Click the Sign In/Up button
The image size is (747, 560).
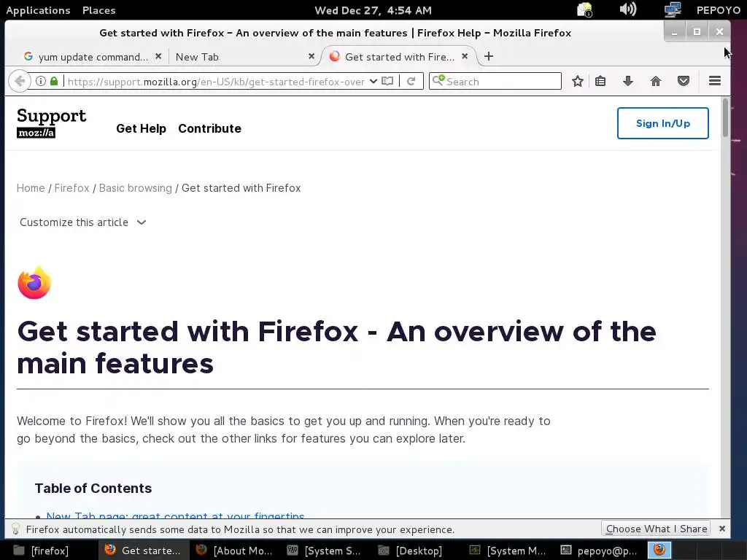click(662, 123)
